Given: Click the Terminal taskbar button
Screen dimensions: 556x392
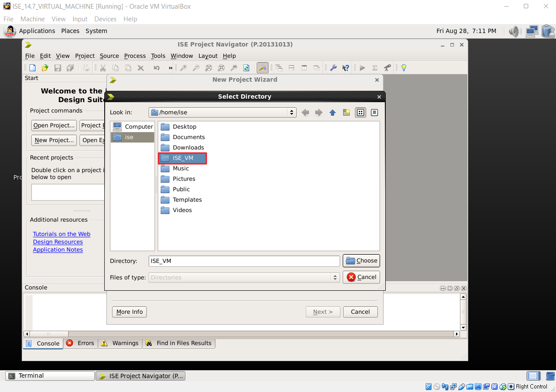Looking at the screenshot, I should pyautogui.click(x=50, y=376).
